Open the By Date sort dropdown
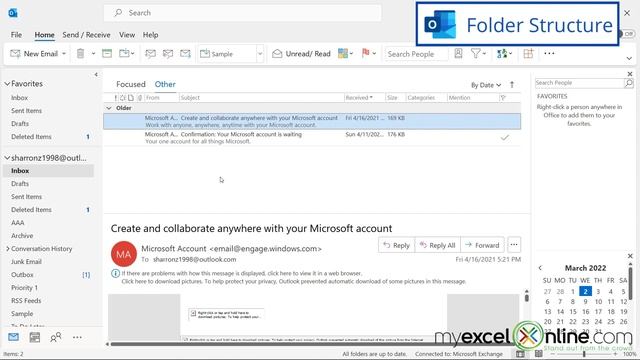Screen dimensions: 640x360 pyautogui.click(x=486, y=85)
